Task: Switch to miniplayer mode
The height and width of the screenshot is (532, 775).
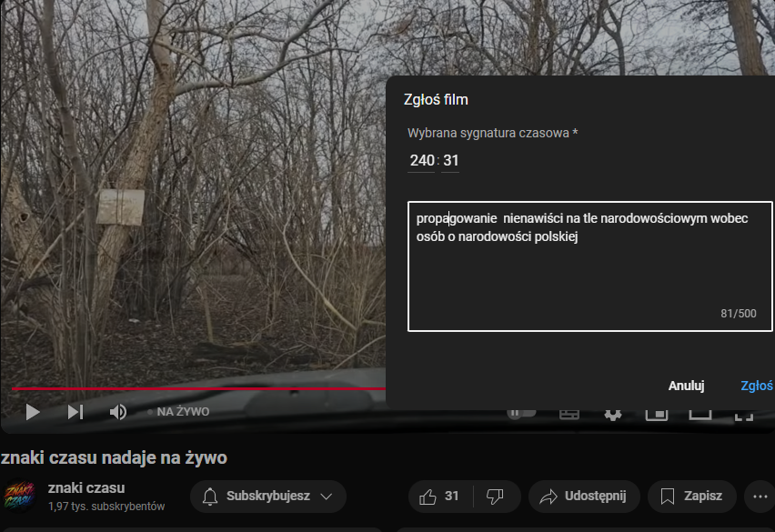Action: click(656, 413)
